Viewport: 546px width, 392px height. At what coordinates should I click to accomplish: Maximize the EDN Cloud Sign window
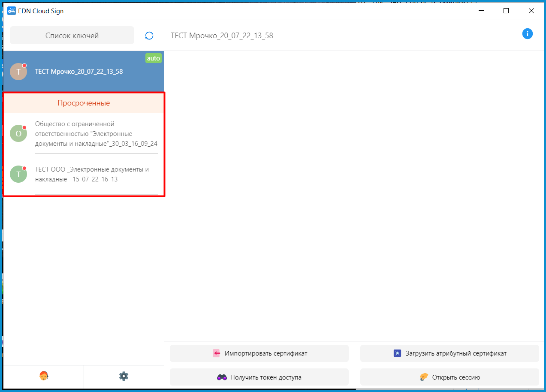(x=506, y=11)
